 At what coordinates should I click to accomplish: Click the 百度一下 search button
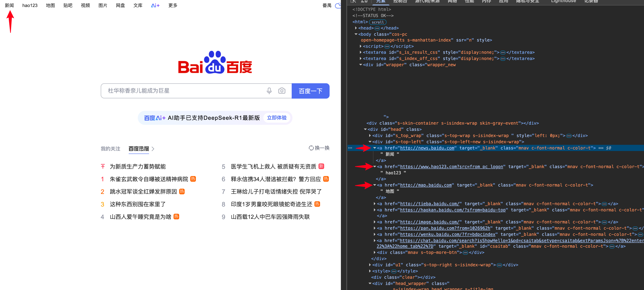click(310, 91)
